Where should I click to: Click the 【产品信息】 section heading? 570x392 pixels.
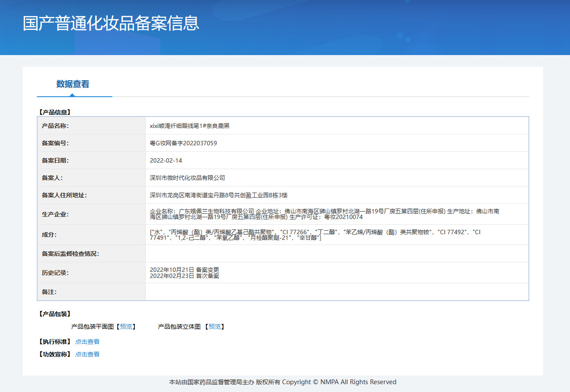click(55, 112)
